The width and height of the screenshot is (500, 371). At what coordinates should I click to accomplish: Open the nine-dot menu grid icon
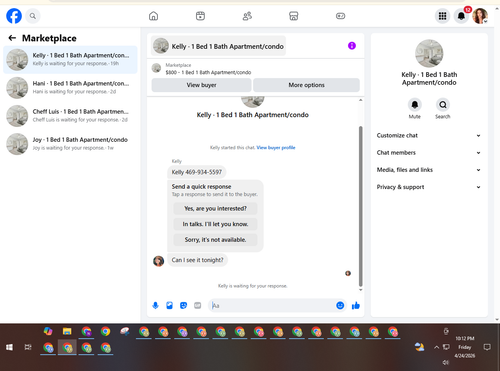tap(442, 16)
